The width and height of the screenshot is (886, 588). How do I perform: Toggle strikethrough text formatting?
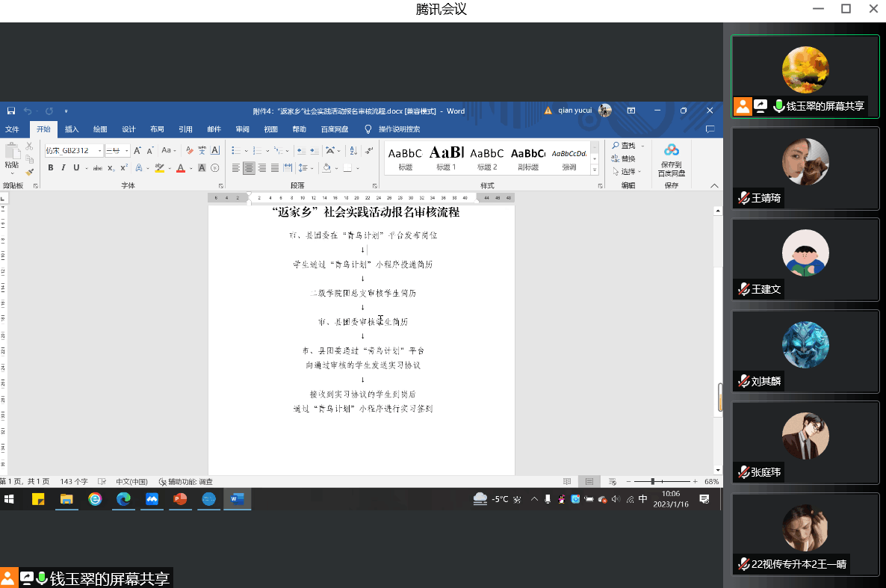point(97,168)
